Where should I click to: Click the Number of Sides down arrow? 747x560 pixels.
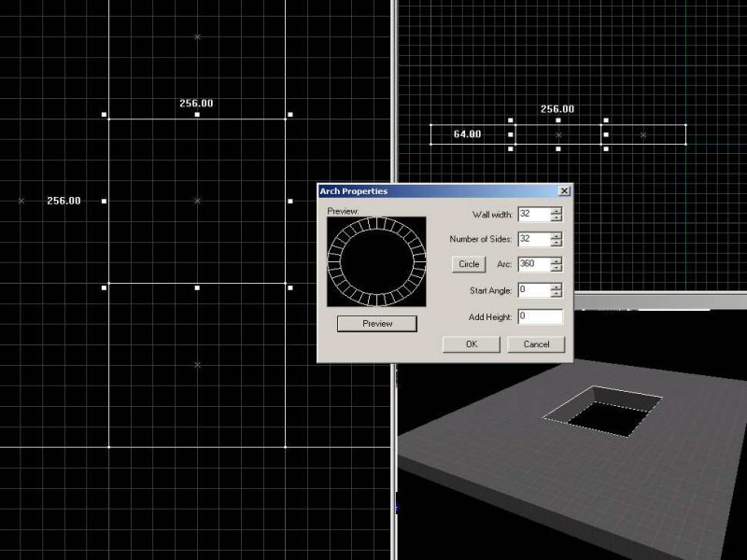pos(557,243)
